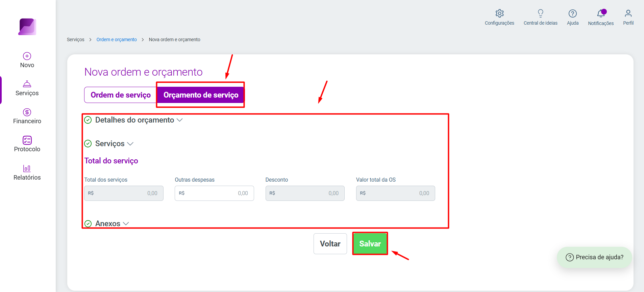Click the Novo plus icon in sidebar
Viewport: 644px width, 292px height.
click(27, 56)
